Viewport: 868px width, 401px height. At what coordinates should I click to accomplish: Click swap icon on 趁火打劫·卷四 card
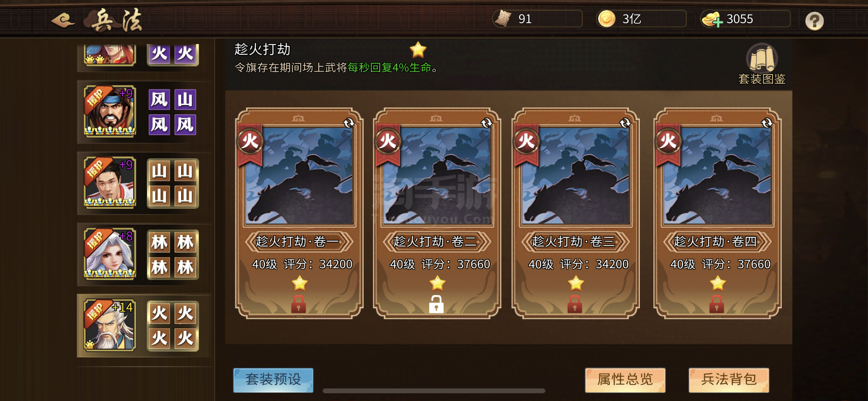(x=767, y=123)
